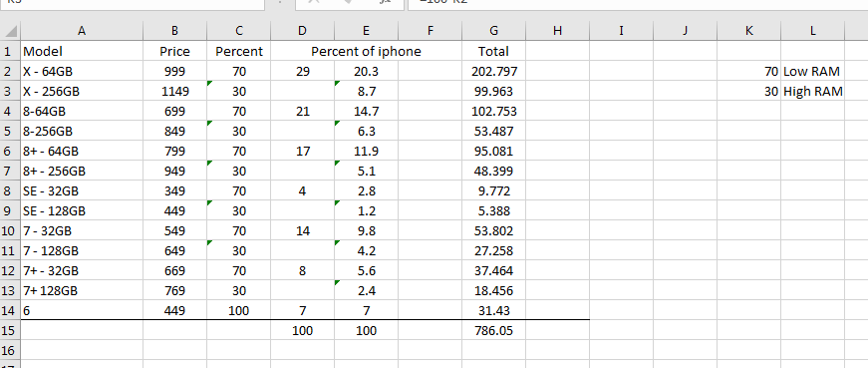Select column A header
Viewport: 868px width, 368px height.
coord(82,31)
